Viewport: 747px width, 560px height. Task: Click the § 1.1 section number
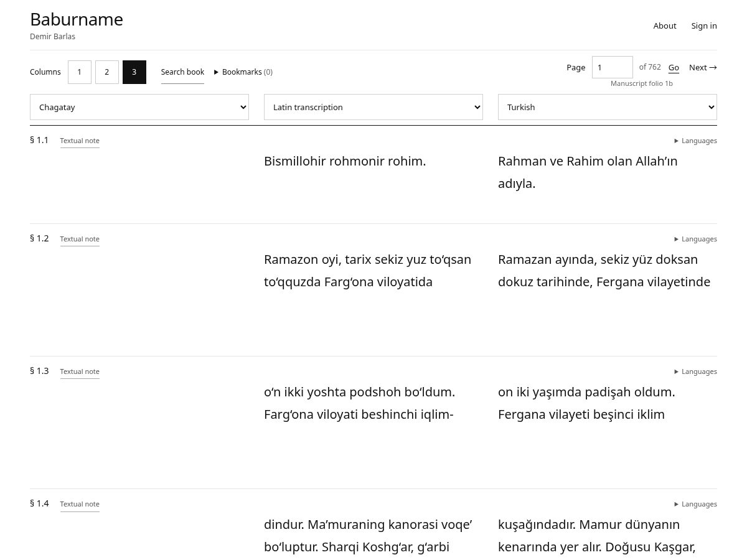[x=39, y=140]
